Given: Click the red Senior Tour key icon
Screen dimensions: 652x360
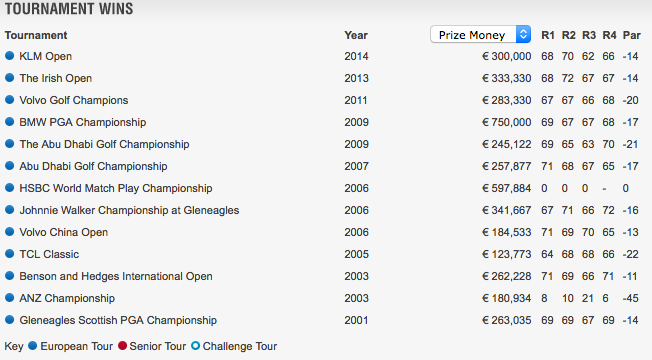Looking at the screenshot, I should [x=122, y=346].
